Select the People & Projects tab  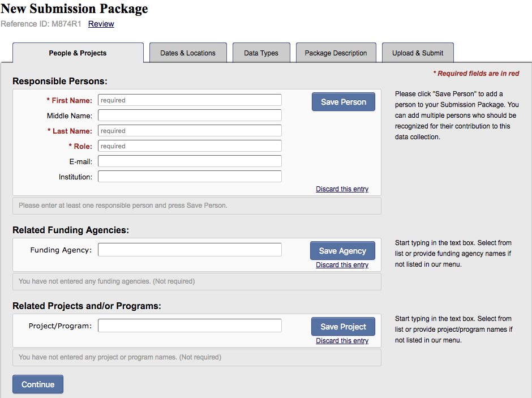point(78,53)
